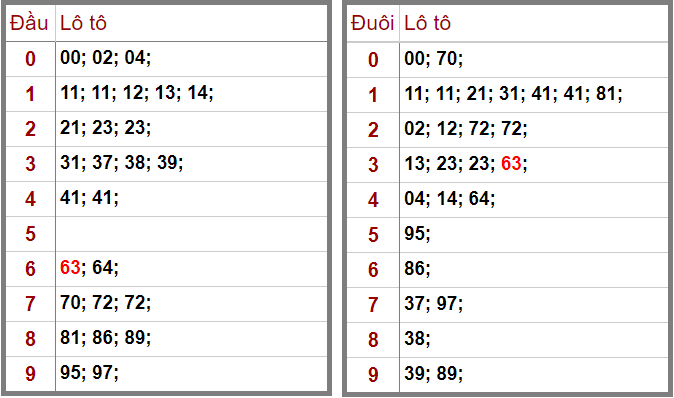Click the cell reading 39; 89;
The height and width of the screenshot is (398, 674).
[x=533, y=375]
